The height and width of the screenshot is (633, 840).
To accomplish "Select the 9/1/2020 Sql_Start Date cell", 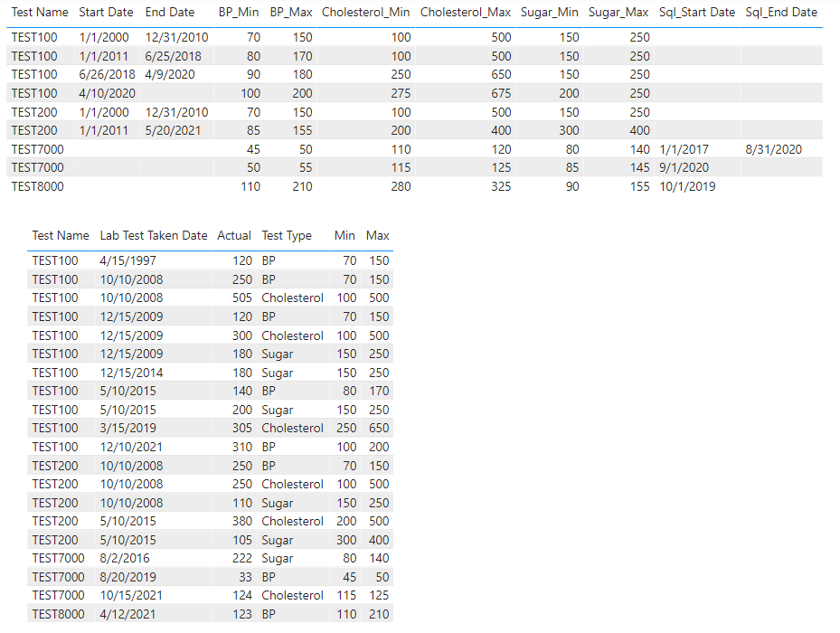I will pyautogui.click(x=684, y=168).
